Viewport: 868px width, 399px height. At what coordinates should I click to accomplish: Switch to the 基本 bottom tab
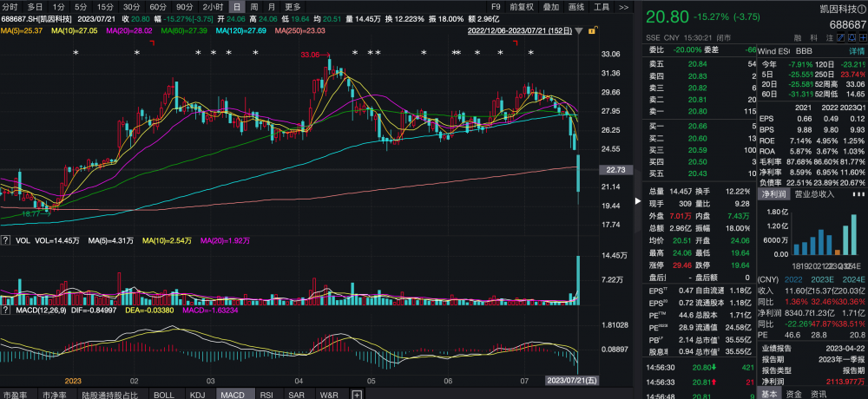(x=768, y=394)
